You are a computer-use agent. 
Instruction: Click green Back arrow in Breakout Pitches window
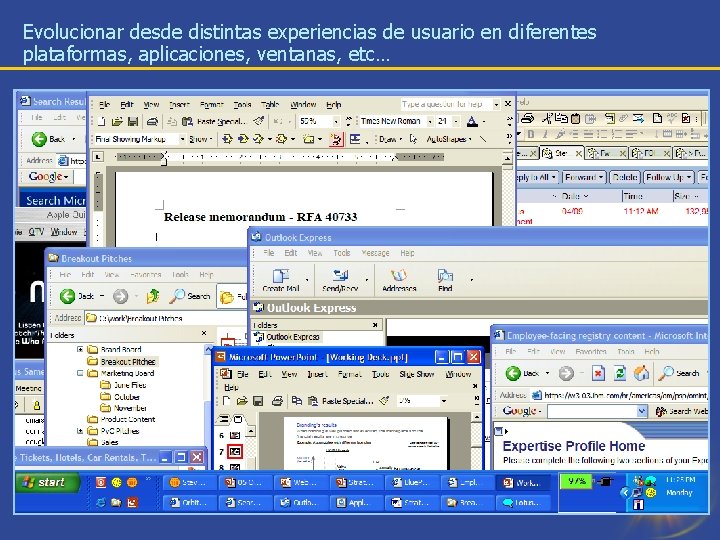pos(68,296)
